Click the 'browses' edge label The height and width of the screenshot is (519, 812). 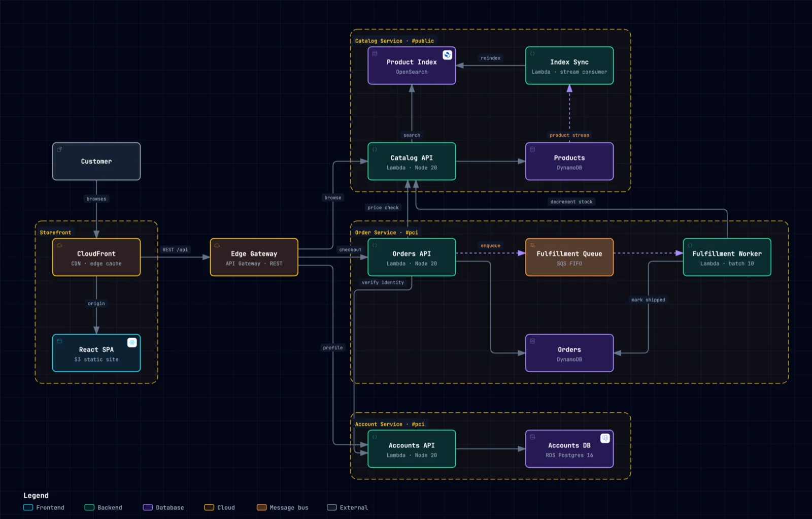96,199
